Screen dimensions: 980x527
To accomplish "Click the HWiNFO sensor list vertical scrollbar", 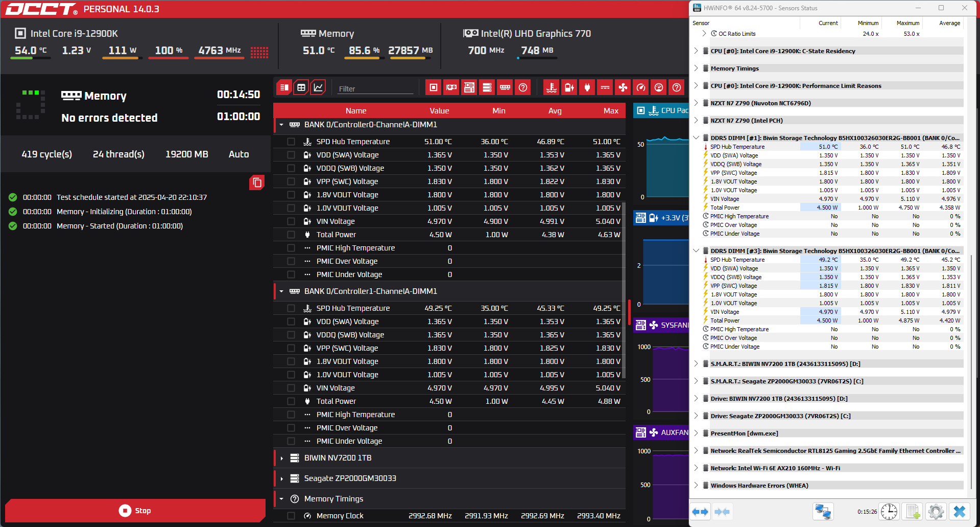I will coord(971,256).
